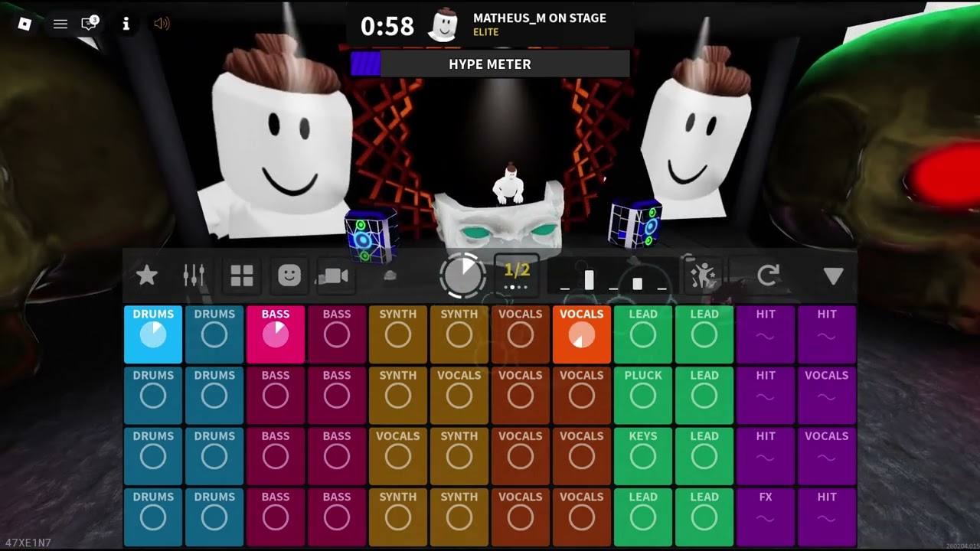Viewport: 980px width, 551px height.
Task: Activate the LEAD pad right of PLUCK
Action: pyautogui.click(x=704, y=396)
